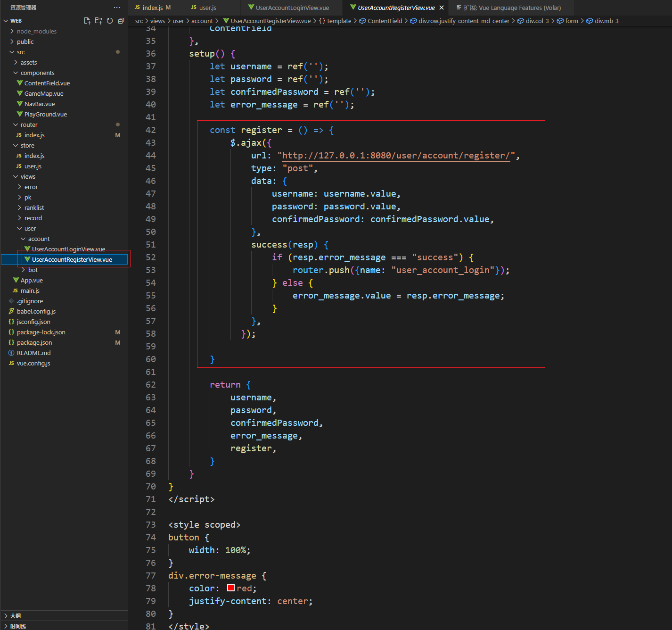Open vue.config.js in the explorer

coord(33,363)
